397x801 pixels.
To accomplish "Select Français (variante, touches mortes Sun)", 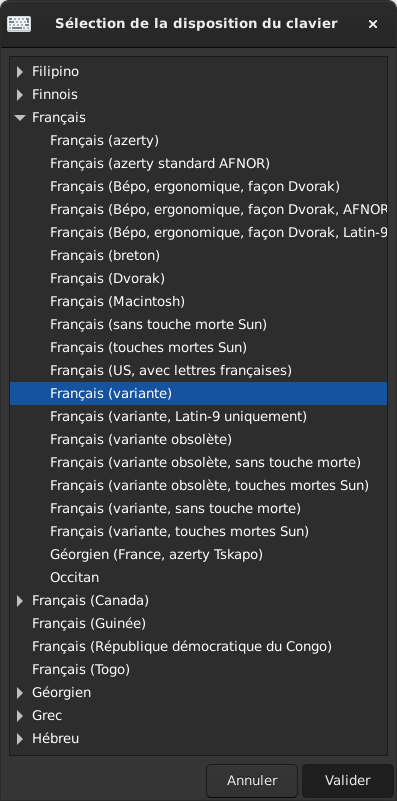I will pyautogui.click(x=198, y=531).
